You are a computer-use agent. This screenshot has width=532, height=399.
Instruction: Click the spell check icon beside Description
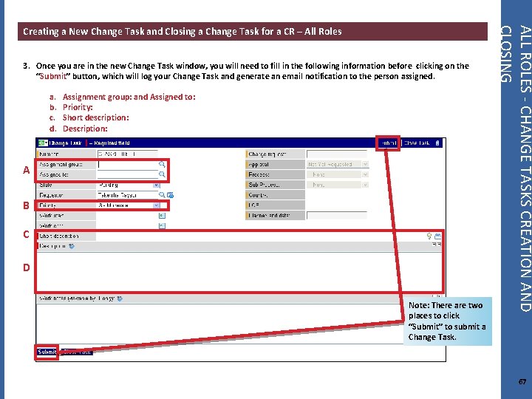[72, 246]
